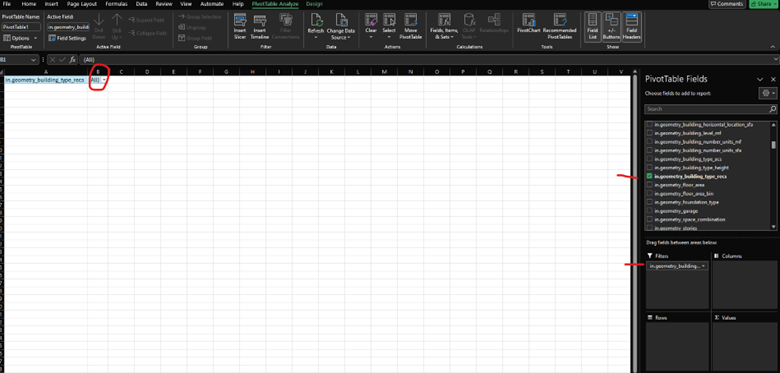Open the field list Tools gear menu
Image resolution: width=780 pixels, height=373 pixels.
768,93
